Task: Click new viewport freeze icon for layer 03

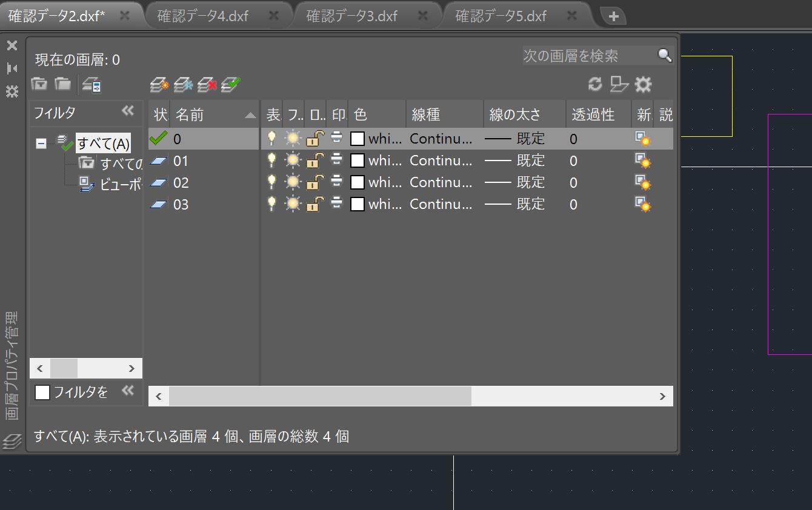Action: pyautogui.click(x=642, y=205)
